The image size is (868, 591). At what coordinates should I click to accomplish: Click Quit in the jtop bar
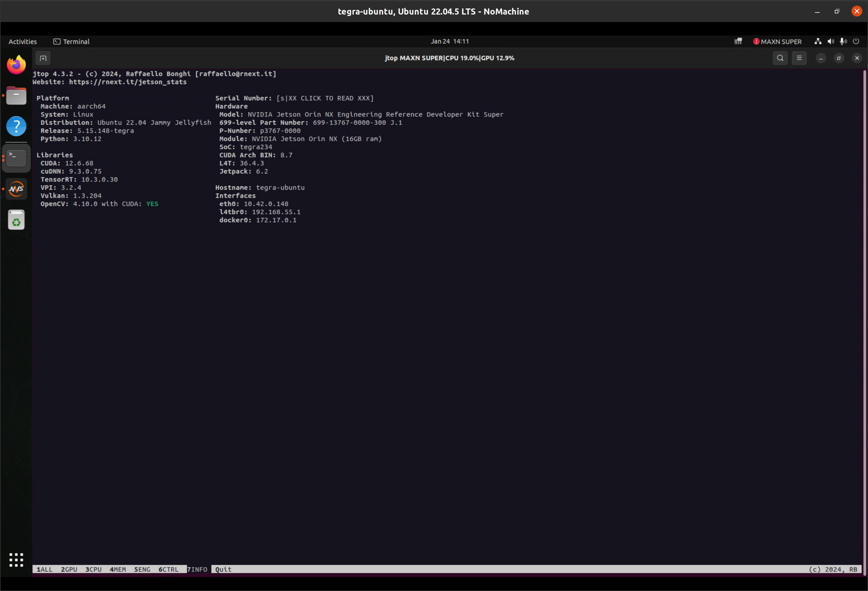[x=223, y=569]
